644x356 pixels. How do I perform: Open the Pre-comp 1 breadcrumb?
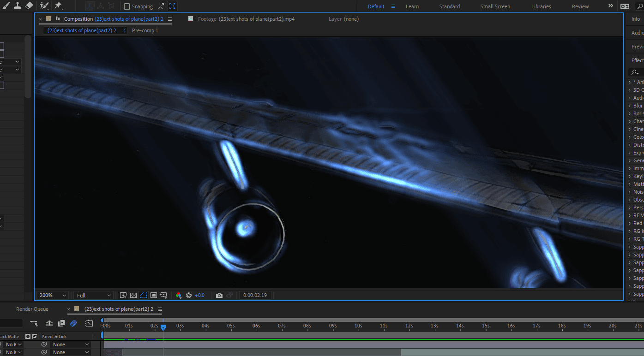tap(145, 30)
